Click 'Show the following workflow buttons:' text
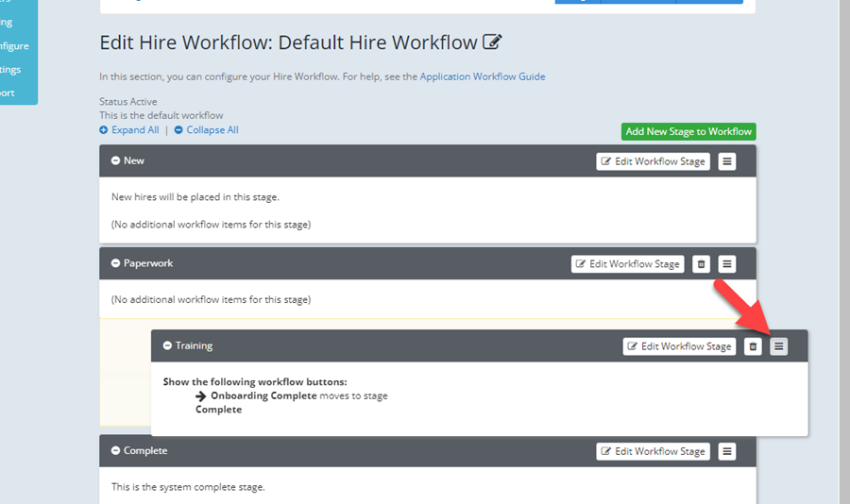This screenshot has width=850, height=504. (255, 382)
